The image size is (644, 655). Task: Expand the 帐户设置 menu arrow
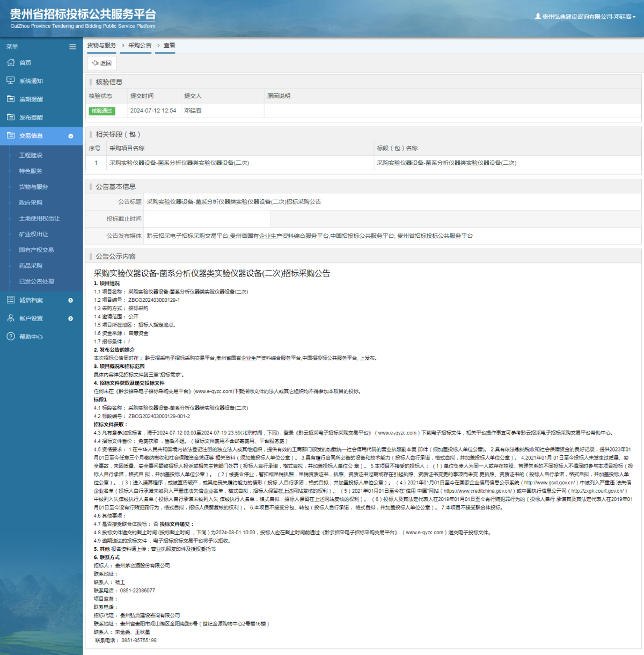point(70,318)
